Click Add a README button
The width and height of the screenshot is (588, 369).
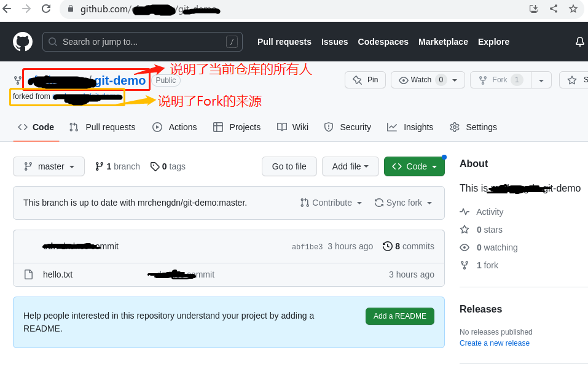[x=400, y=316]
